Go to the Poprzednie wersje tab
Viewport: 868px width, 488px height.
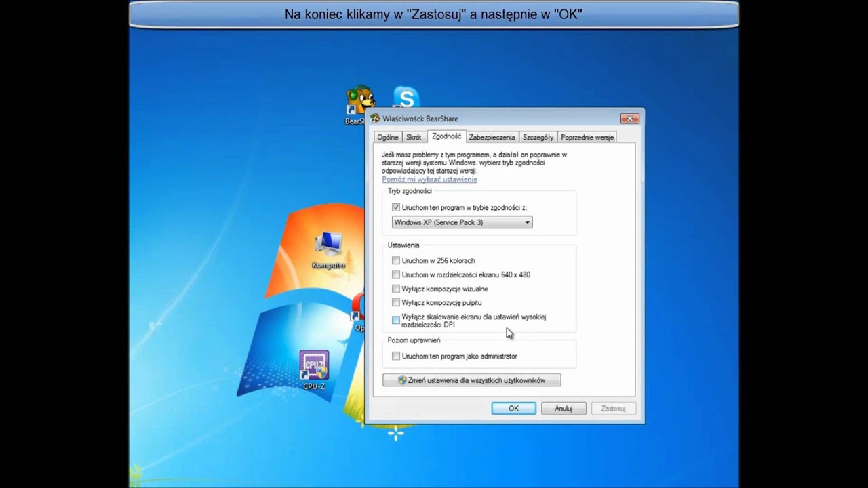[587, 137]
